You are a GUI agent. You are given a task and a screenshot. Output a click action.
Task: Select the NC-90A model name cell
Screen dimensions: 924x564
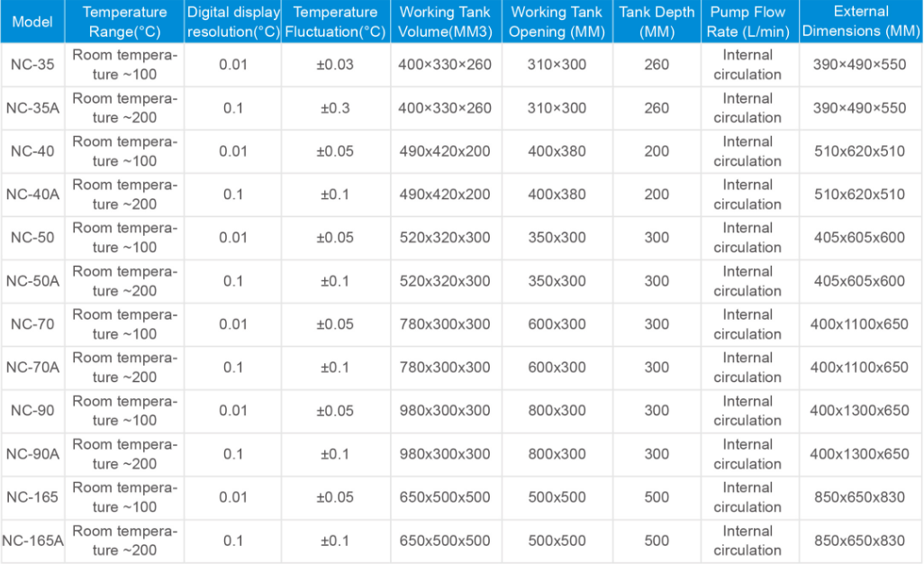(x=32, y=454)
